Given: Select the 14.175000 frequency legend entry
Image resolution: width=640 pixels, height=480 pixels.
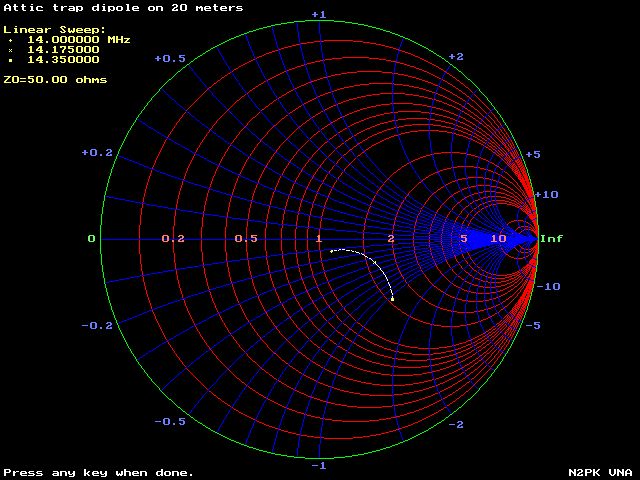Looking at the screenshot, I should (x=62, y=49).
